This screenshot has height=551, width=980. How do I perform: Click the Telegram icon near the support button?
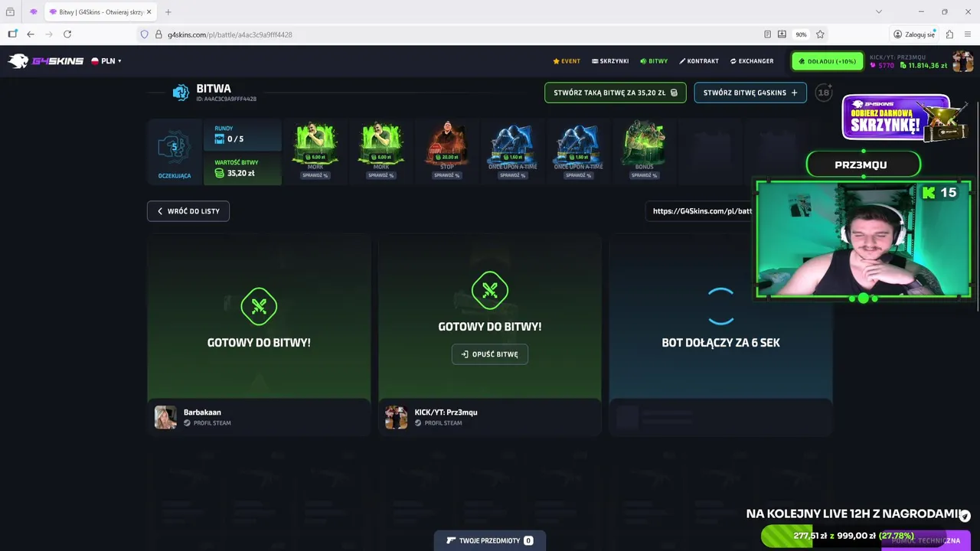point(965,516)
